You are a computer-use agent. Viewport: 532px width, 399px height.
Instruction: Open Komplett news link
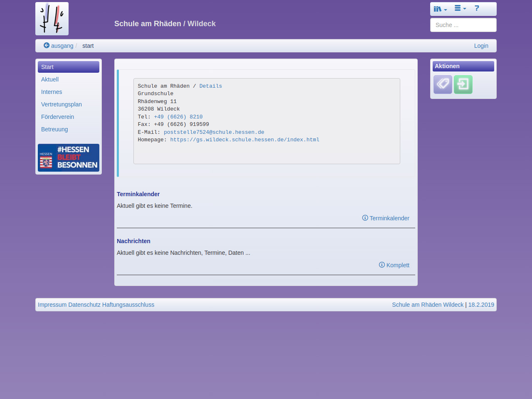pos(394,265)
